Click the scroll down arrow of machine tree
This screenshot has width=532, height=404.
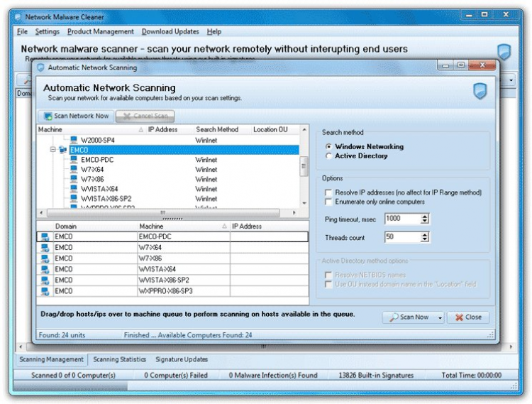pos(304,203)
